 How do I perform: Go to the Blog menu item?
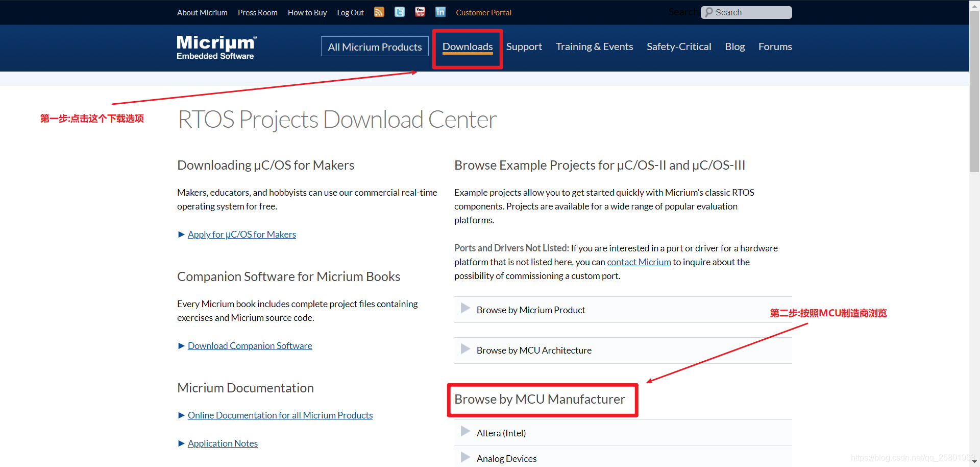tap(735, 46)
